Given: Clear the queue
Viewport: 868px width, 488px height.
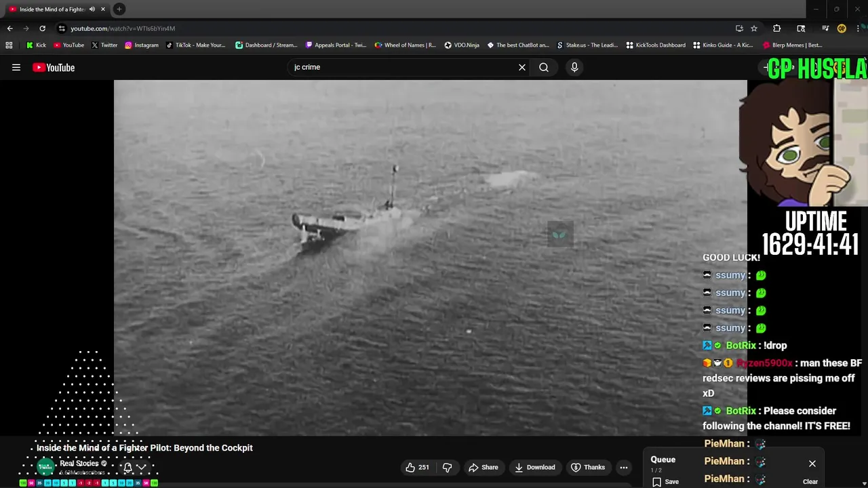Looking at the screenshot, I should 810,482.
